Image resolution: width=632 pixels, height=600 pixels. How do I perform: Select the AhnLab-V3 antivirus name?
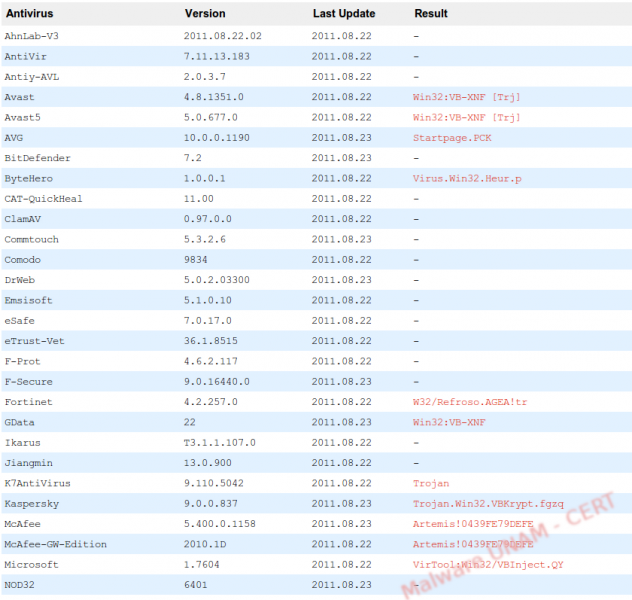point(31,36)
